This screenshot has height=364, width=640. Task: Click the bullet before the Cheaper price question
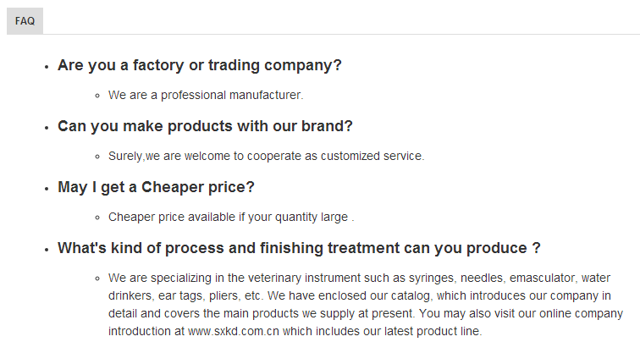[47, 189]
